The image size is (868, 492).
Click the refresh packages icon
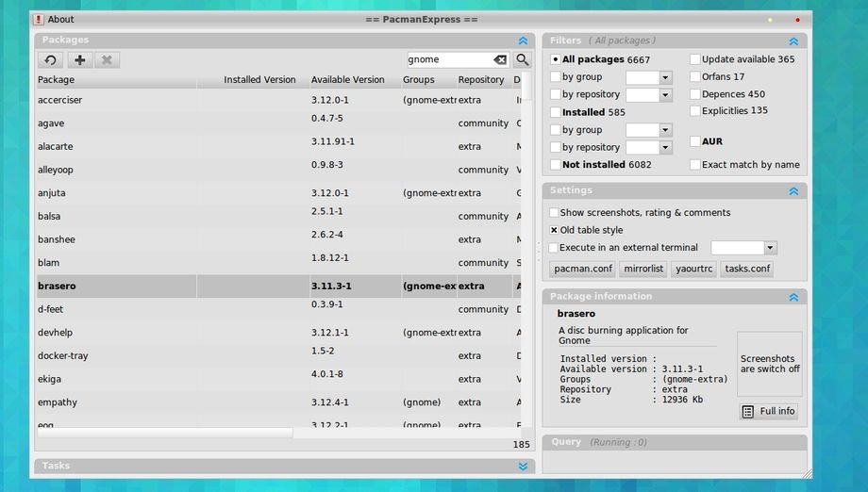(51, 60)
